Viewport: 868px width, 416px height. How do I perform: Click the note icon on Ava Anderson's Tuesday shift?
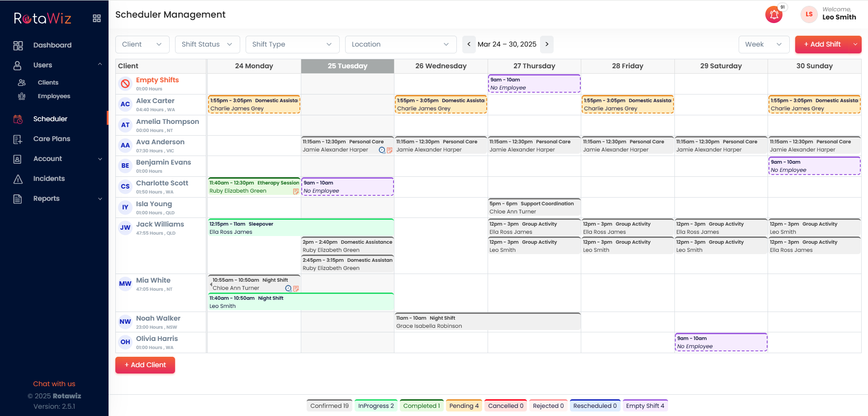point(389,151)
